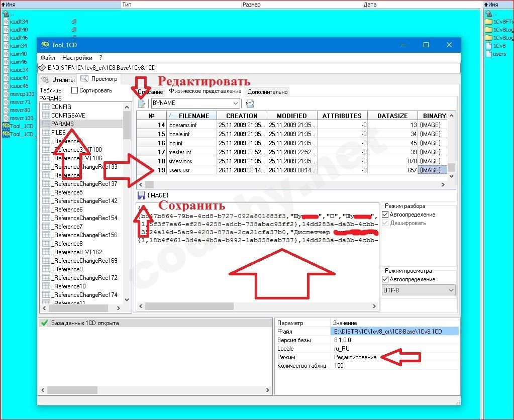Toggle Автоопределение under Режим просмотра
The width and height of the screenshot is (514, 420).
pos(385,279)
